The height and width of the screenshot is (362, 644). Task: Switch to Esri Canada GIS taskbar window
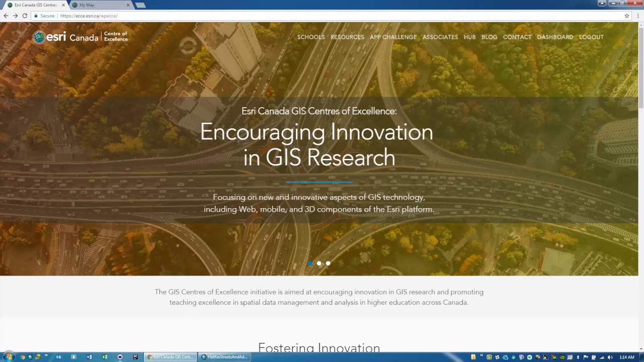tap(171, 357)
